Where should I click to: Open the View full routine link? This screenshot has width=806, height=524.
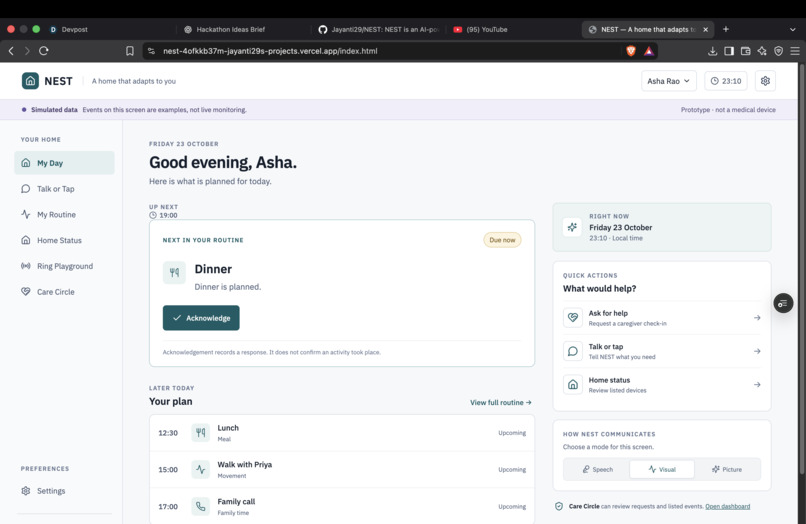pyautogui.click(x=501, y=402)
